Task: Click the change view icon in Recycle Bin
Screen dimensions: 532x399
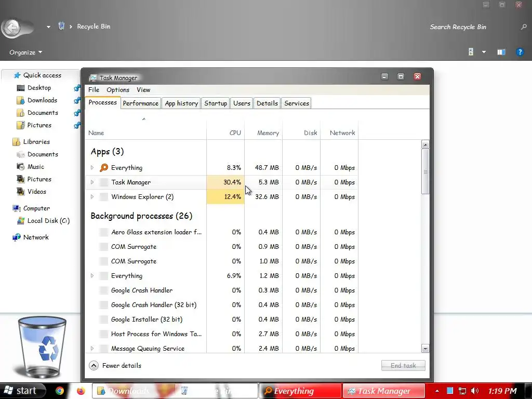Action: (x=471, y=52)
